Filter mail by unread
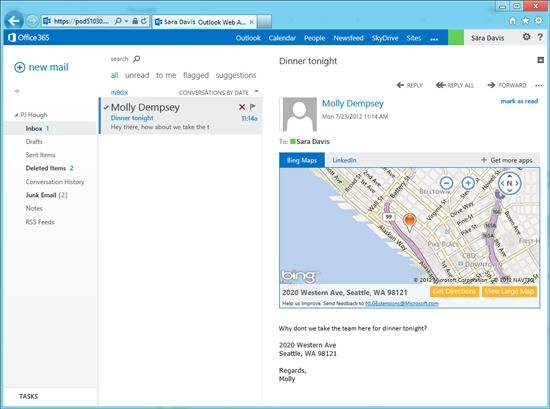Image resolution: width=550 pixels, height=409 pixels. [137, 75]
